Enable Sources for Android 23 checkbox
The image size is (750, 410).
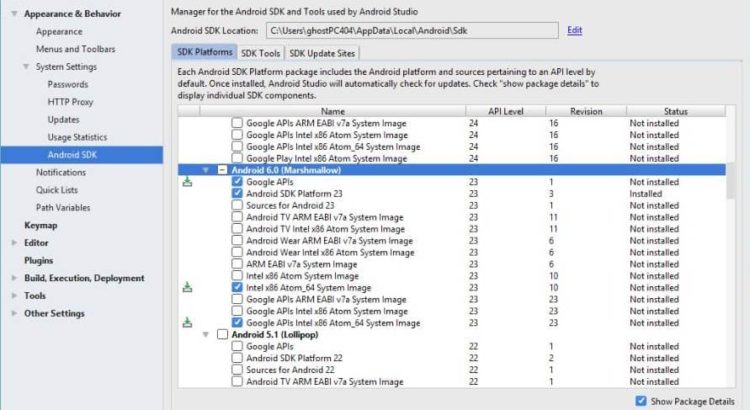pos(237,205)
